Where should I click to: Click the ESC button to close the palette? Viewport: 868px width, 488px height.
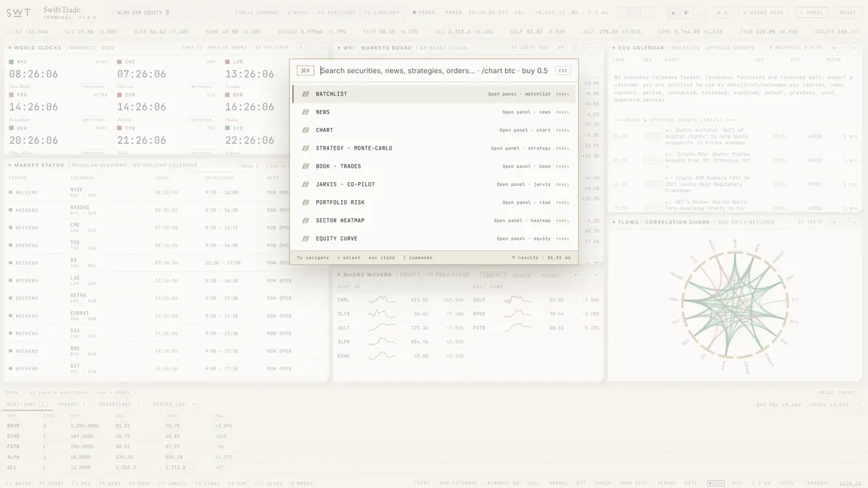tap(563, 71)
